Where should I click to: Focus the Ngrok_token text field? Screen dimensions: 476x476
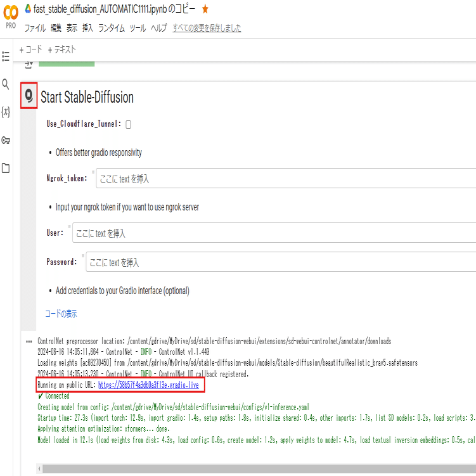(286, 179)
